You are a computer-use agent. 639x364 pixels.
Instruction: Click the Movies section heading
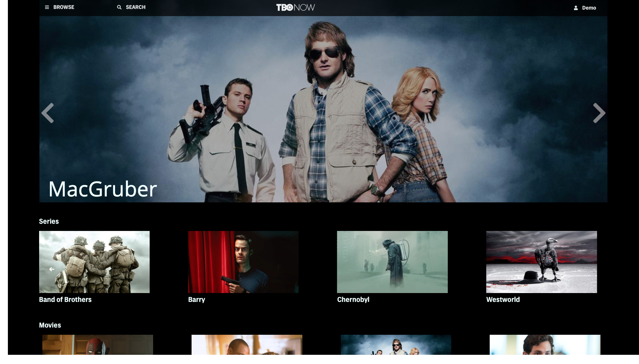pos(50,325)
